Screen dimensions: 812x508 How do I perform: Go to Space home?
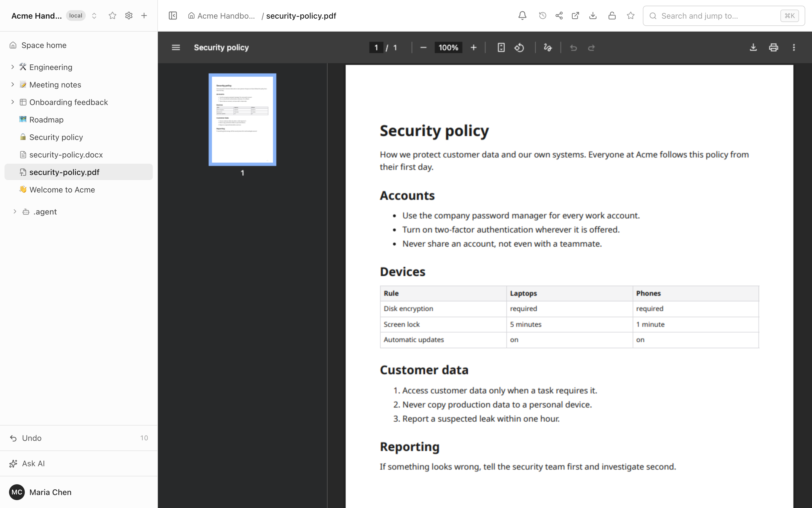pyautogui.click(x=78, y=45)
